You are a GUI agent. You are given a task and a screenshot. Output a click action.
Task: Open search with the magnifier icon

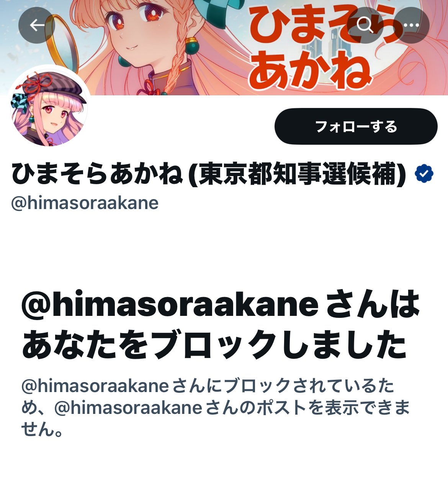pyautogui.click(x=365, y=25)
